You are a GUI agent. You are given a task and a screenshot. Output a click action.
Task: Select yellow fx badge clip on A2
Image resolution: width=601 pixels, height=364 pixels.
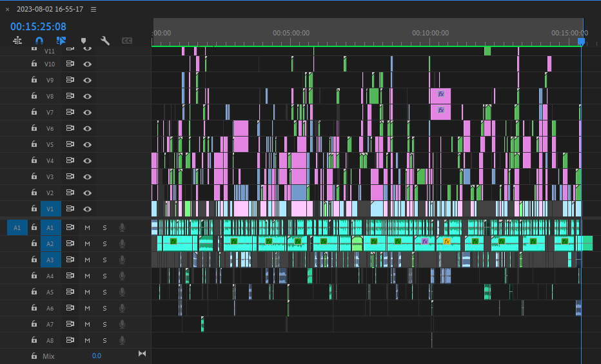(x=448, y=244)
